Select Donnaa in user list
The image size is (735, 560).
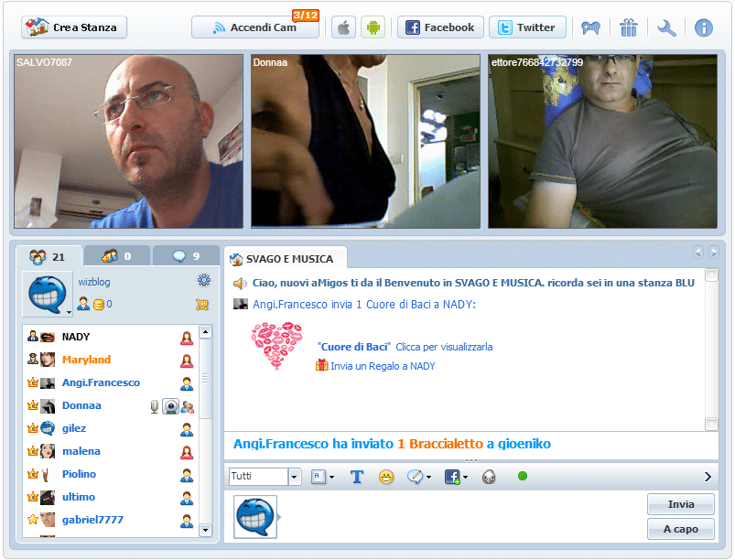[x=111, y=406]
